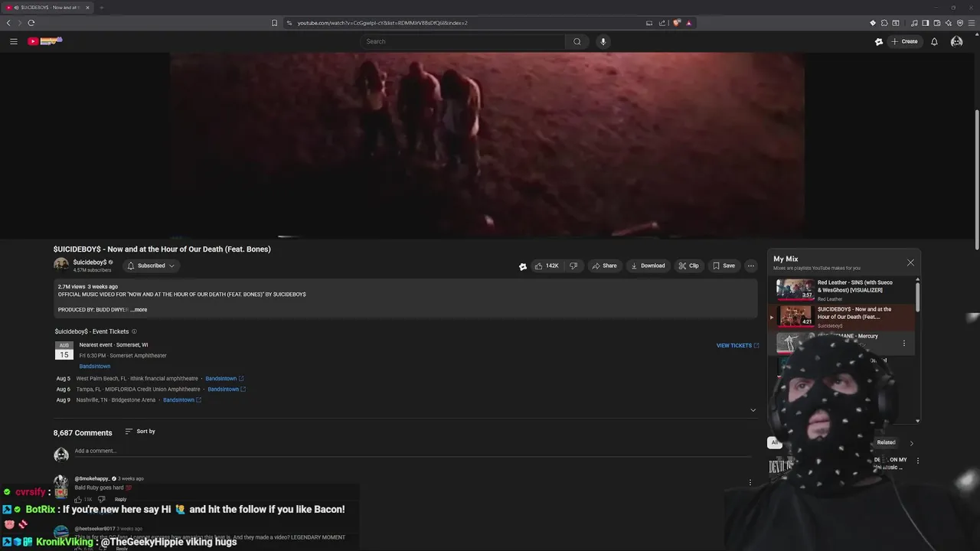Open Bandsintown link for Tampa event
This screenshot has height=551, width=980.
227,390
